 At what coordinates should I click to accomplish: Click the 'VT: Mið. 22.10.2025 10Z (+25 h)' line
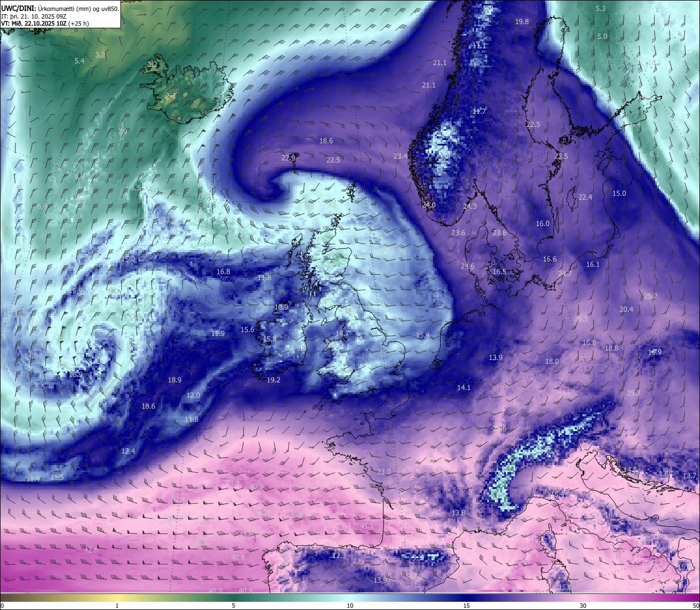coord(45,24)
